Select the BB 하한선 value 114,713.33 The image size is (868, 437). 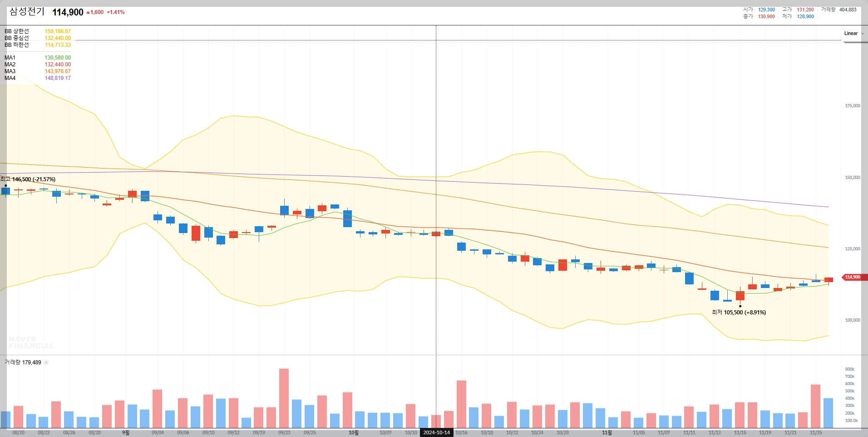coord(58,45)
